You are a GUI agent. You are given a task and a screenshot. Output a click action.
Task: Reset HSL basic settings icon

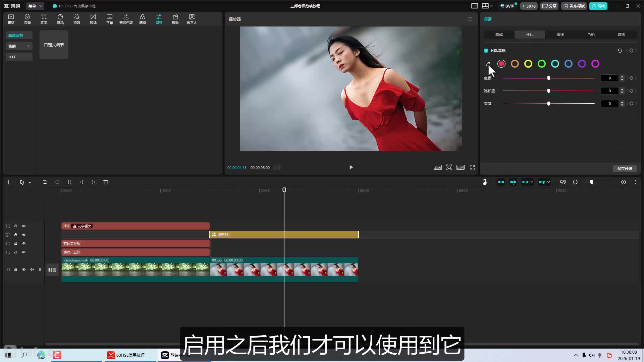[620, 51]
